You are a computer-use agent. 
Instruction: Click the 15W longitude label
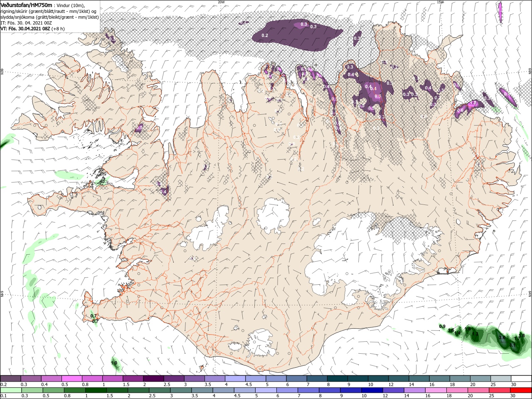[440, 2]
